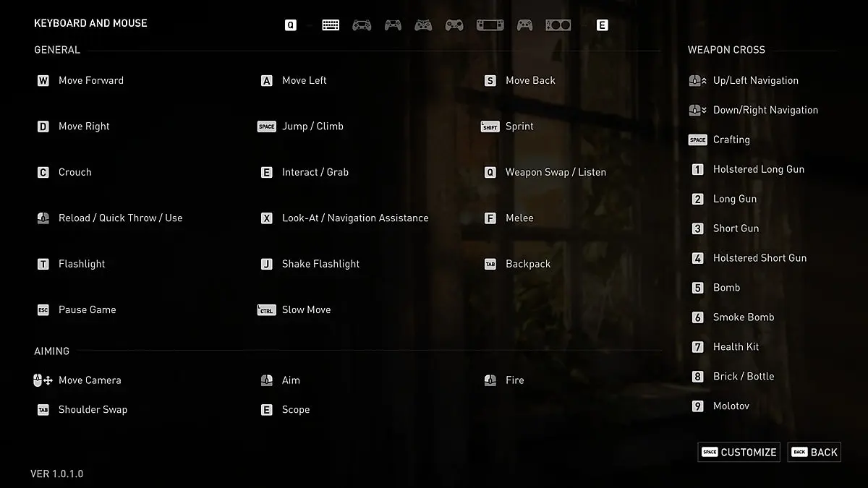Click the ESC keybind for Pause Game
The height and width of the screenshot is (488, 868).
43,309
